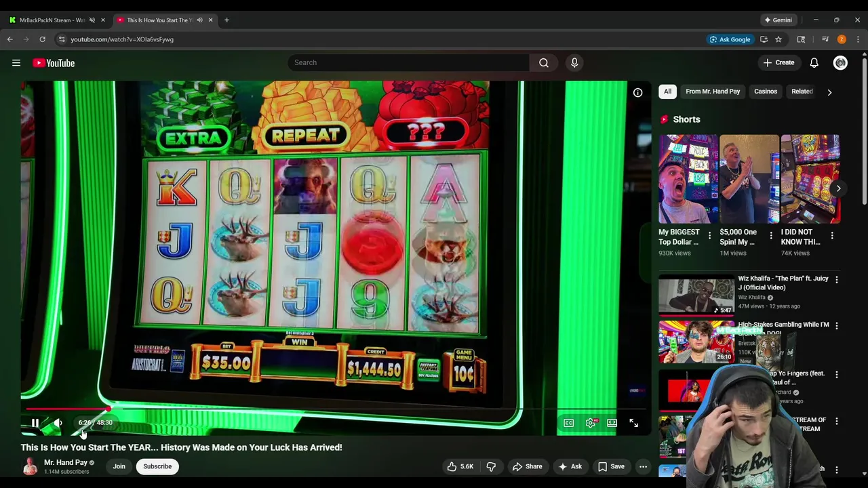Dislike this video
This screenshot has height=488, width=868.
tap(491, 466)
